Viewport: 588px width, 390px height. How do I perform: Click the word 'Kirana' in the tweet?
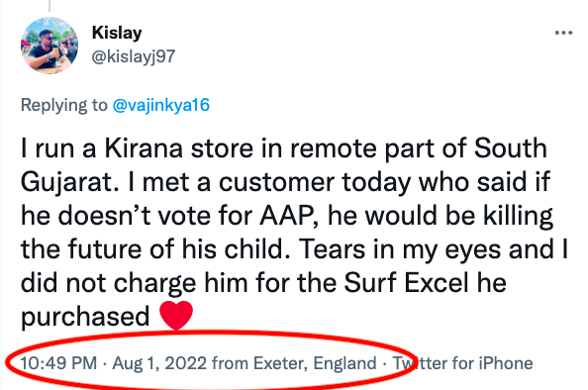[x=144, y=148]
